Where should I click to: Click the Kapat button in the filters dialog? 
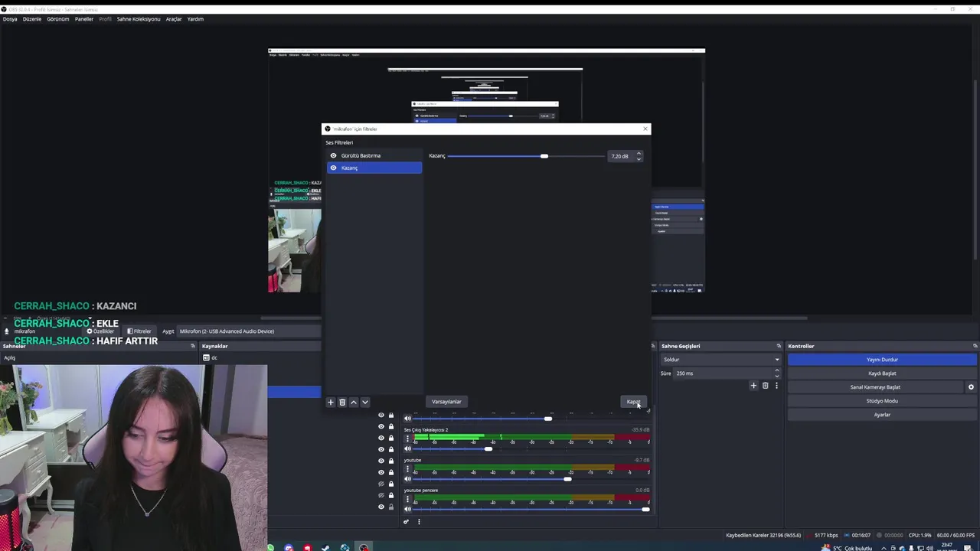pos(633,402)
